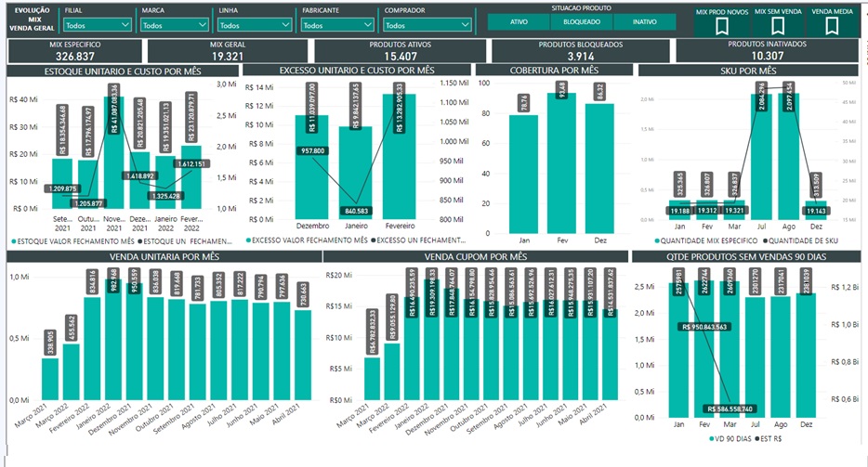
Task: Open the MARCA dropdown filter
Action: 174,26
